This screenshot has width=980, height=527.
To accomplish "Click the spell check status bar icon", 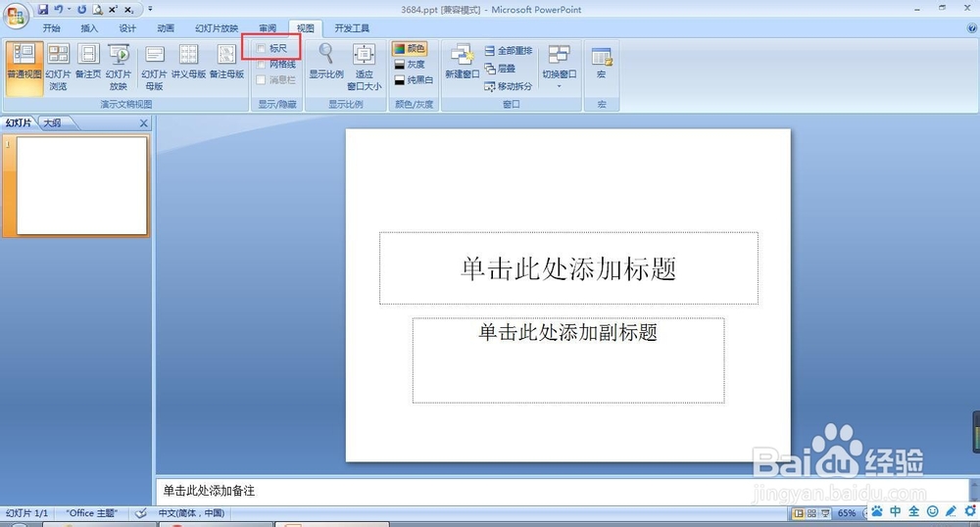I will point(141,513).
